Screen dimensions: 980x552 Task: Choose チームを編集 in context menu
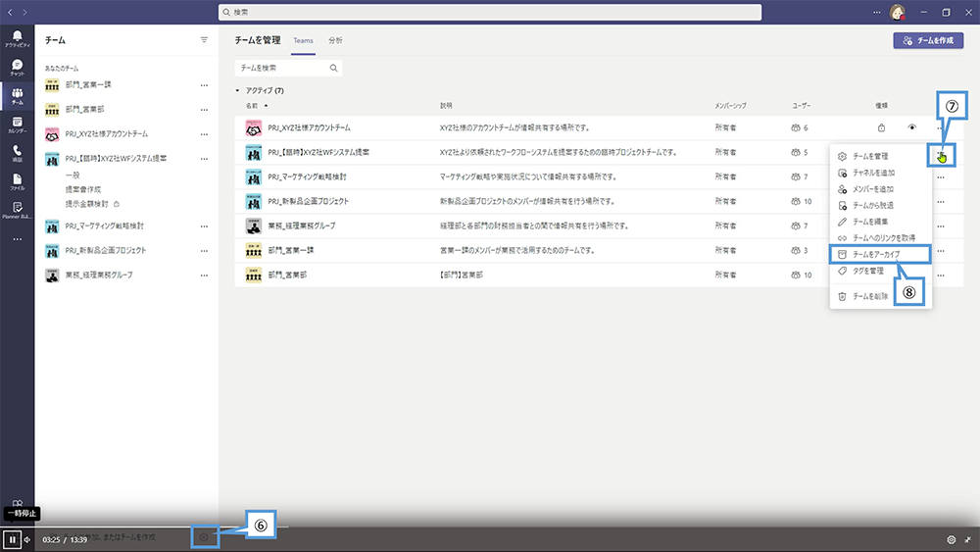coord(881,222)
